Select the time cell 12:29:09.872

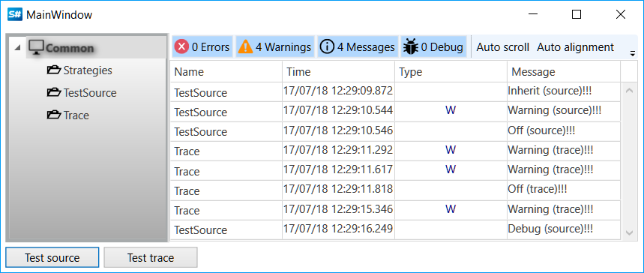[x=338, y=91]
